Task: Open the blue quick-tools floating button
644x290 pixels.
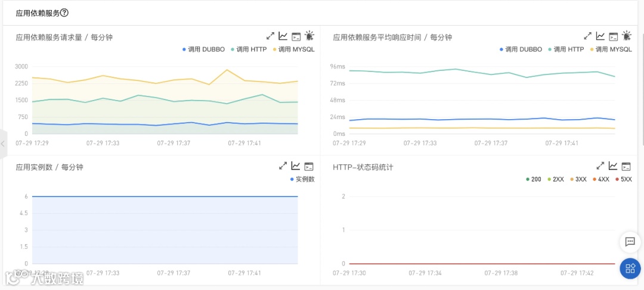Action: click(630, 269)
